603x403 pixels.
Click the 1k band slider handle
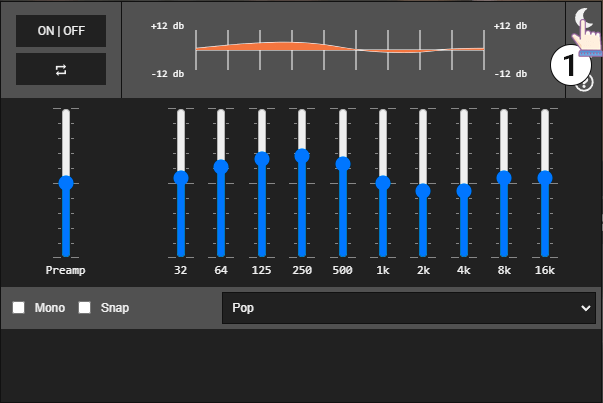tap(383, 183)
